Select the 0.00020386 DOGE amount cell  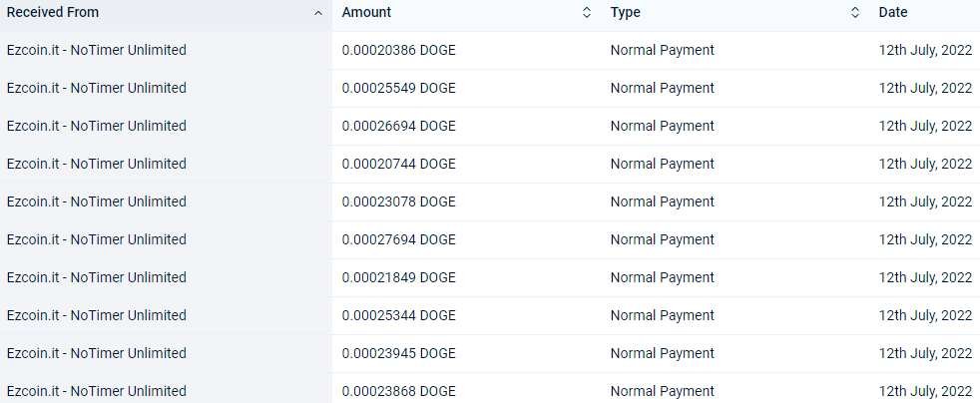[399, 50]
